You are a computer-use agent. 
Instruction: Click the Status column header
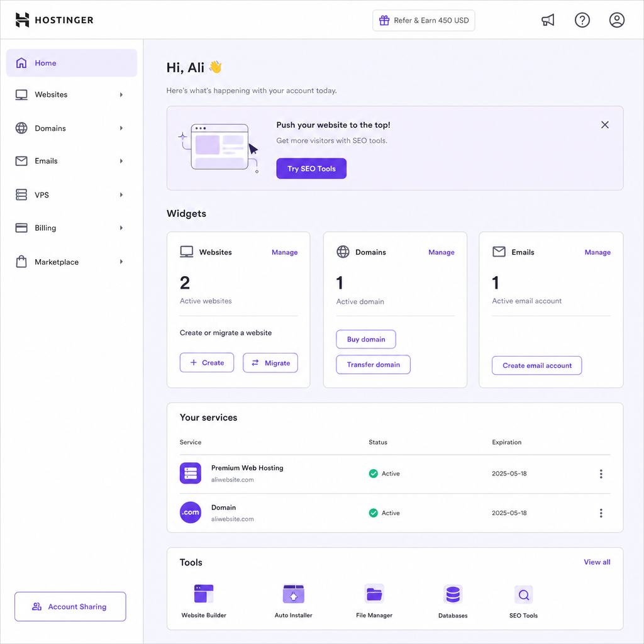pyautogui.click(x=378, y=442)
